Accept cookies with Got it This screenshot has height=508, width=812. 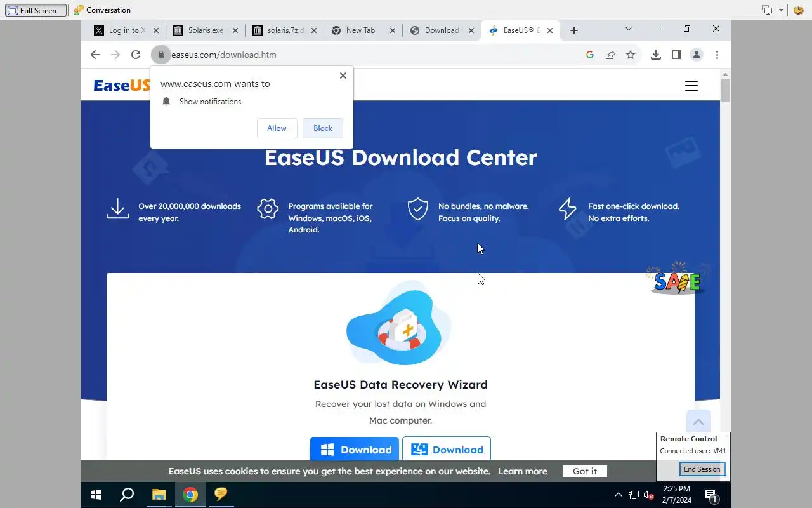[x=585, y=471]
